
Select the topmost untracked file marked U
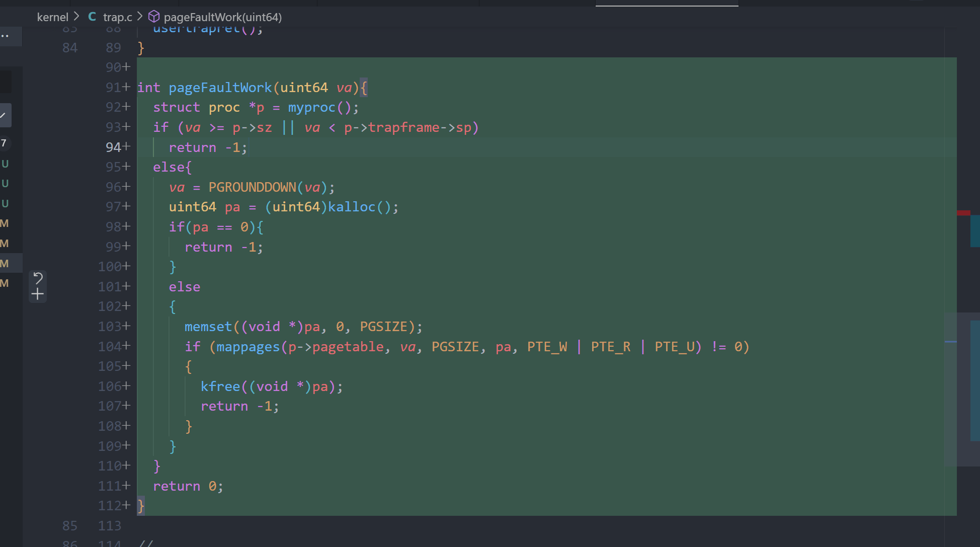click(5, 164)
